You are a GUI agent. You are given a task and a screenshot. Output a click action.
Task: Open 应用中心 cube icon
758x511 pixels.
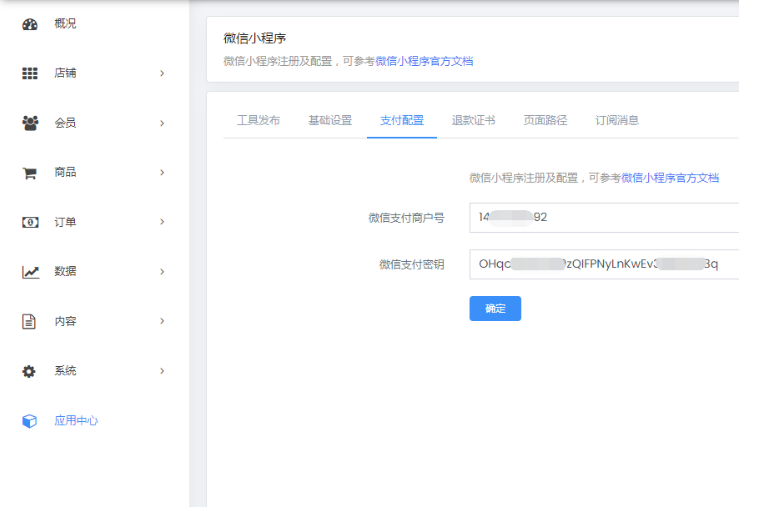pos(30,421)
